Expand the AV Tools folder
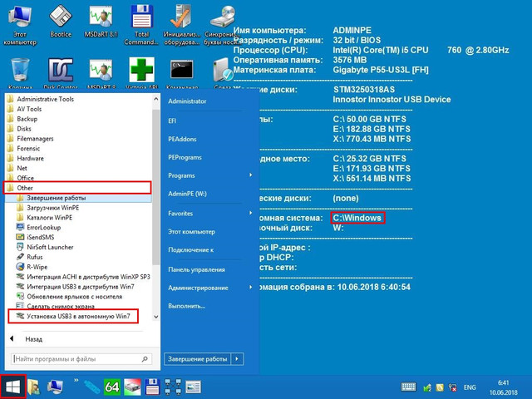This screenshot has height=399, width=532. 79,109
